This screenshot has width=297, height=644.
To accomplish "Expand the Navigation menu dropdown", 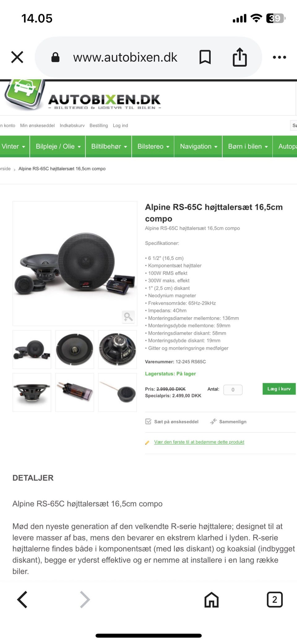I will click(x=198, y=147).
